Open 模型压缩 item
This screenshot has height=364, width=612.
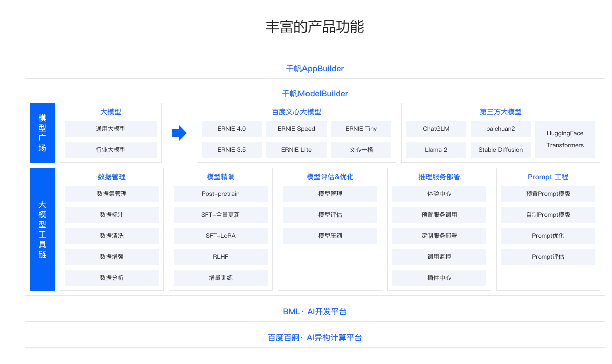tap(330, 236)
